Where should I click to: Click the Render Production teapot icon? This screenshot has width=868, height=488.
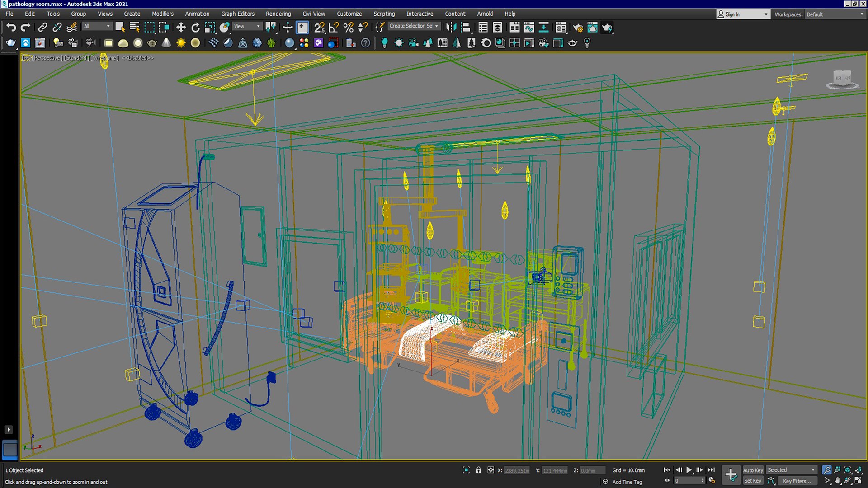pos(607,28)
